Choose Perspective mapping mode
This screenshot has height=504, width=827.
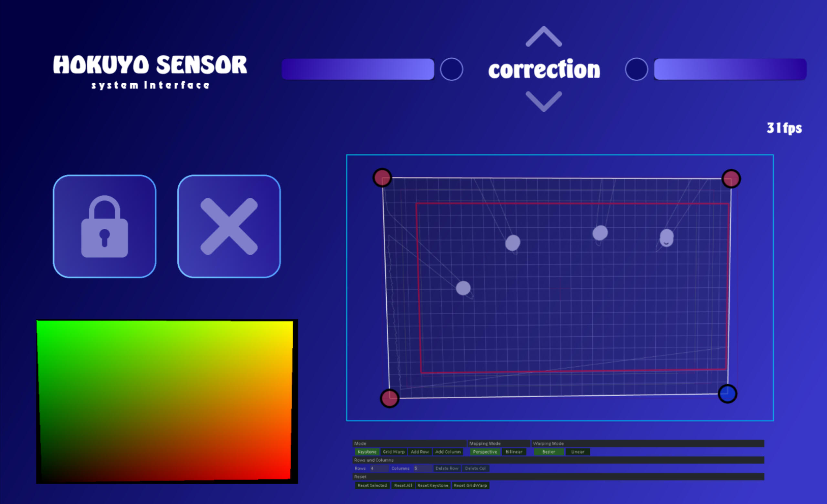click(485, 452)
